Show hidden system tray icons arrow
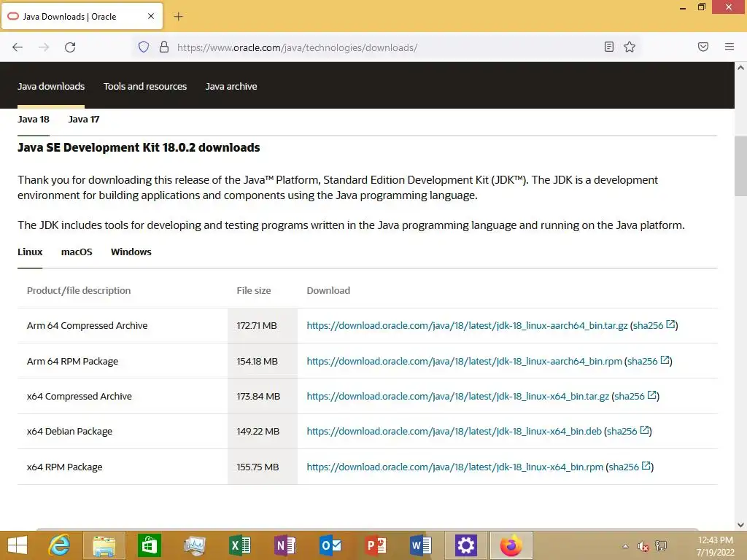Viewport: 747px width, 560px height. click(625, 546)
